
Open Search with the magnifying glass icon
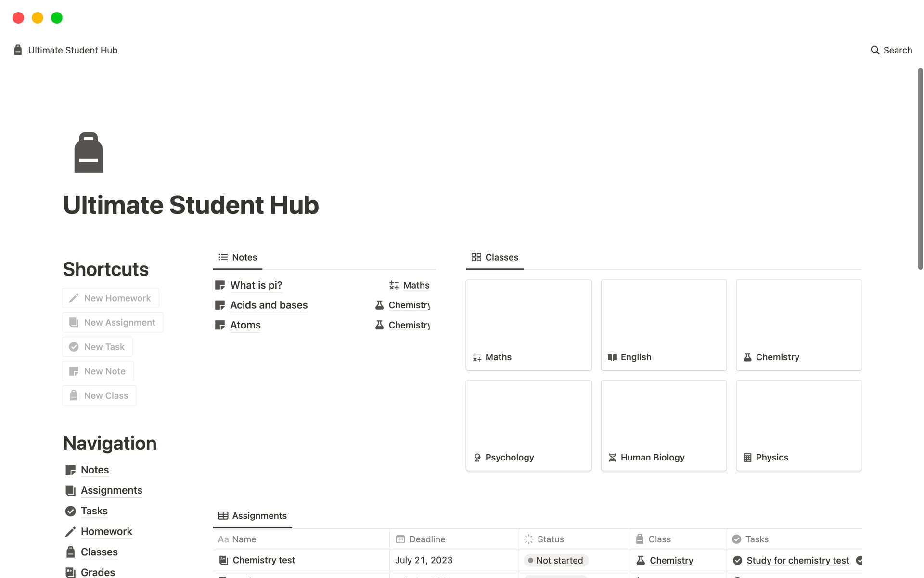click(x=875, y=50)
